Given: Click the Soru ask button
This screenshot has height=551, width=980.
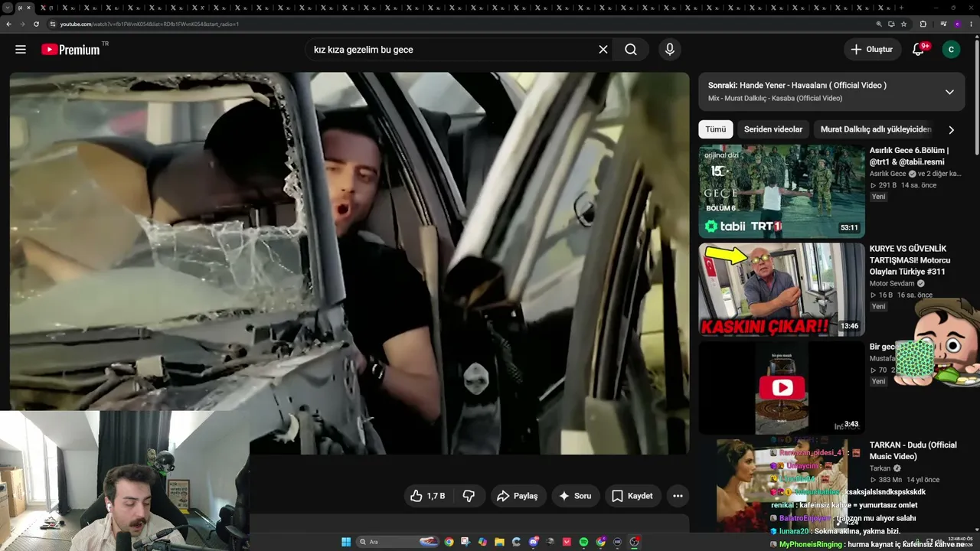Looking at the screenshot, I should coord(575,496).
